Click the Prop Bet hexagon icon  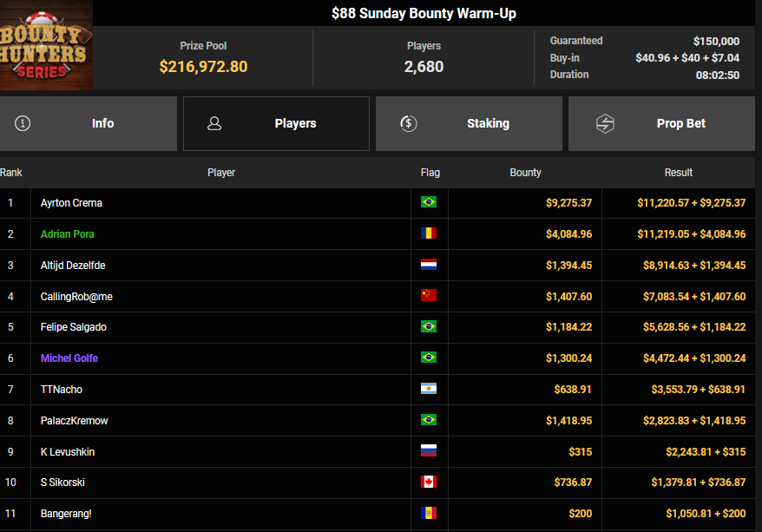click(605, 123)
